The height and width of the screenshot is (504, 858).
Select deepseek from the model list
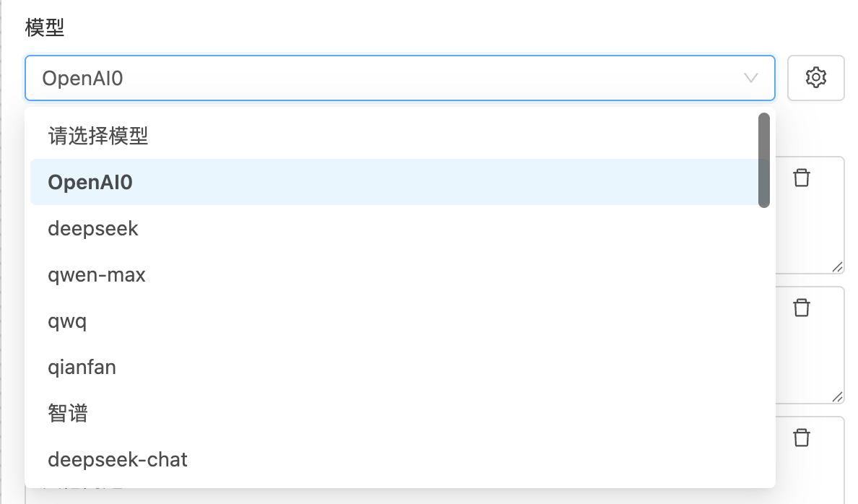click(93, 228)
